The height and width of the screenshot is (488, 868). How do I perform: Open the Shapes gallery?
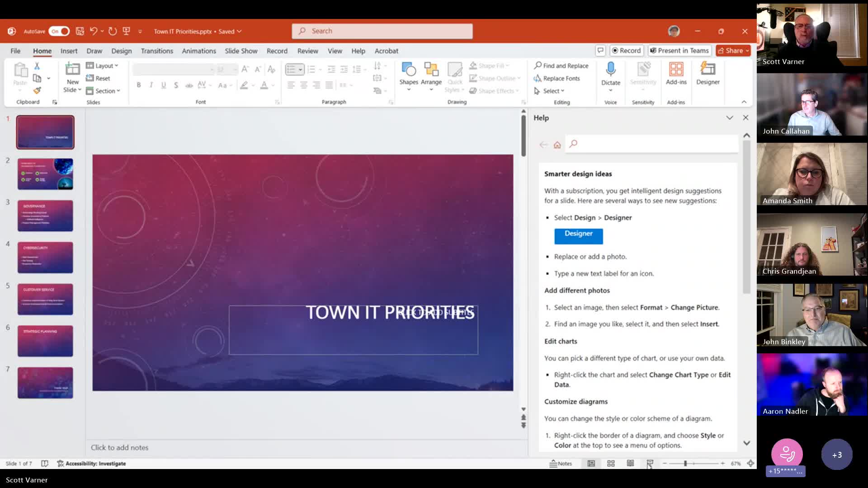click(x=408, y=76)
